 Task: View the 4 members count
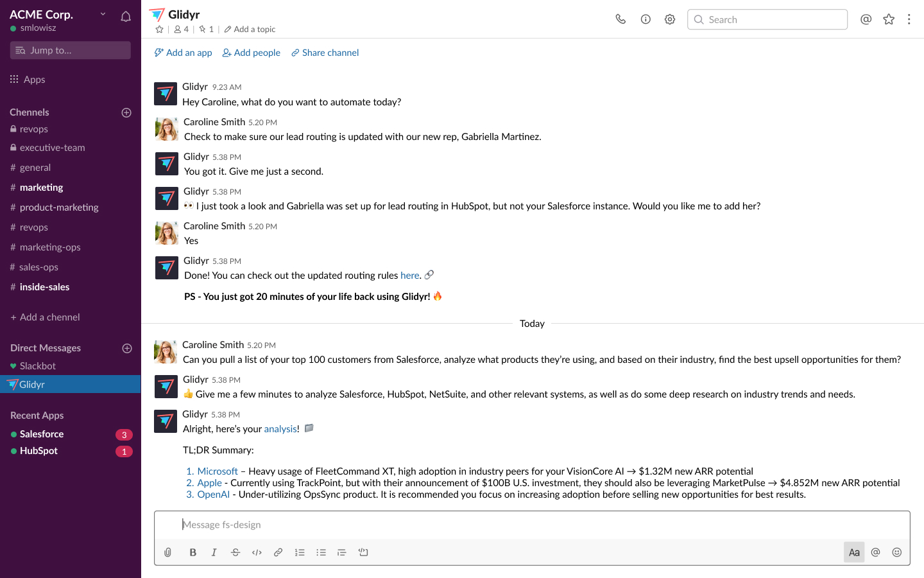[x=181, y=29]
